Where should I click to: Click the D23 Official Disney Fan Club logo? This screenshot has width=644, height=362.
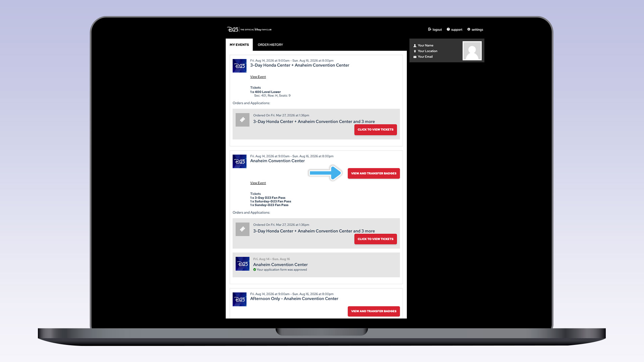pos(249,29)
